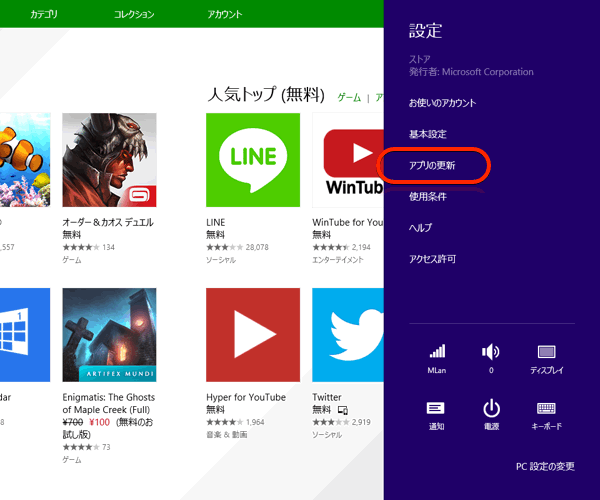Click PC 設定の変更 link

545,467
